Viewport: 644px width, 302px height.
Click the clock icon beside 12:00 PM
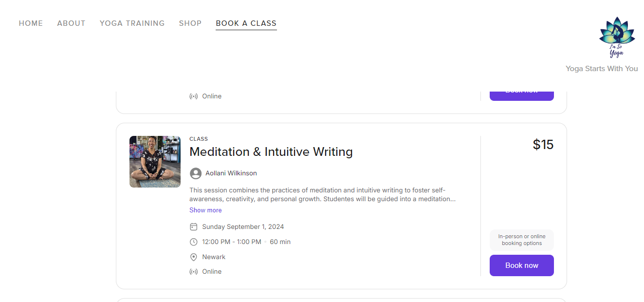click(194, 242)
